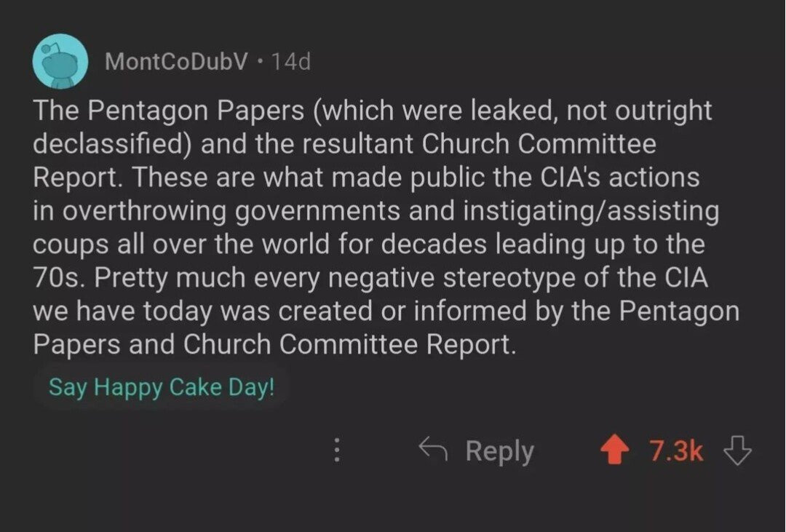Click the word 'declassified)' in the comment
786x532 pixels.
(x=112, y=144)
